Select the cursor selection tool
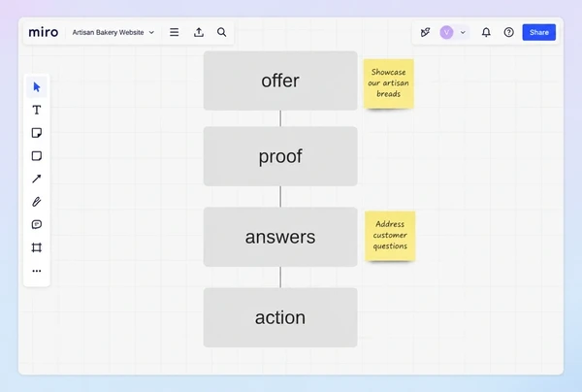This screenshot has width=582, height=392. coord(37,87)
